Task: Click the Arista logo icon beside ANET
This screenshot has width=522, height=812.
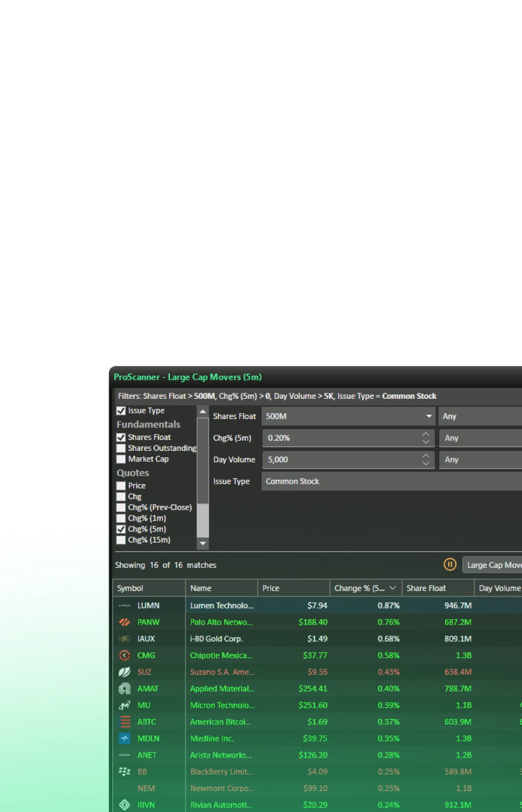Action: point(125,755)
